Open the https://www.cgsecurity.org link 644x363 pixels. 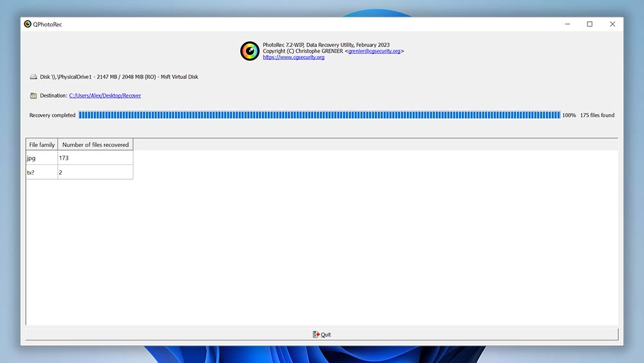(x=294, y=57)
